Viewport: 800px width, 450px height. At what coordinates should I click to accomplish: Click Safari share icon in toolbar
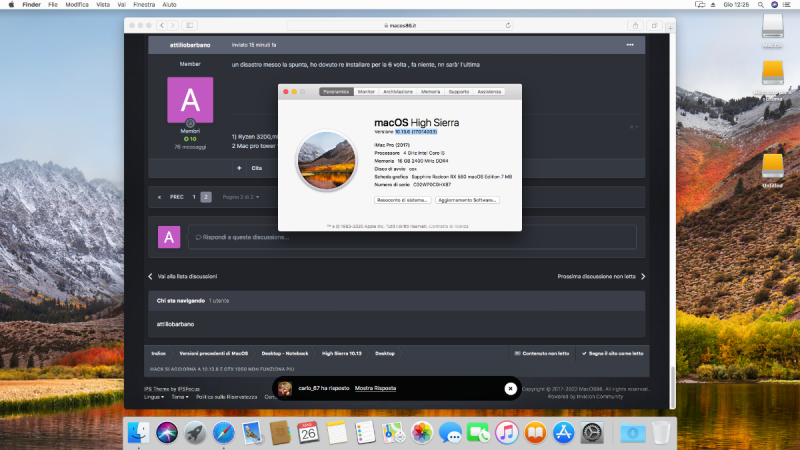635,26
